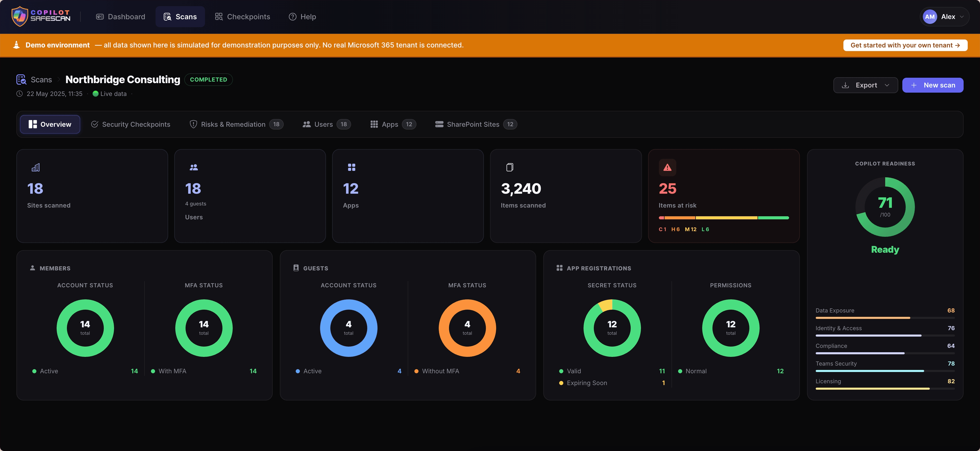
Task: Open the Scans nav item
Action: 180,17
